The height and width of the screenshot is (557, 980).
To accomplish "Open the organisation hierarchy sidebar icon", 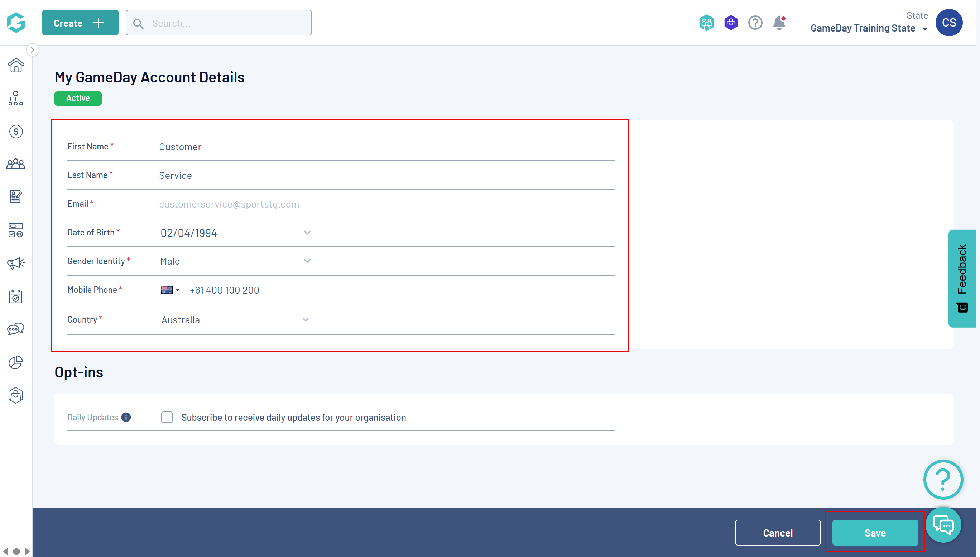I will pyautogui.click(x=16, y=98).
